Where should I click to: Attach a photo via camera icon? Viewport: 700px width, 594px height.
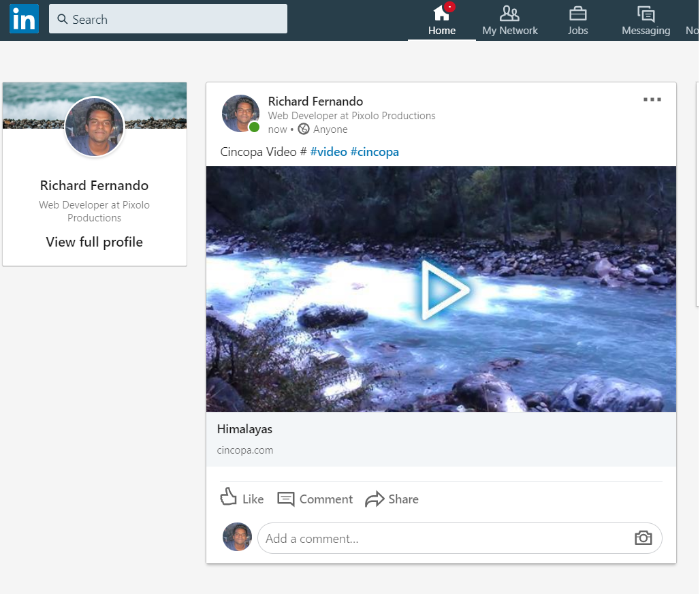(643, 538)
